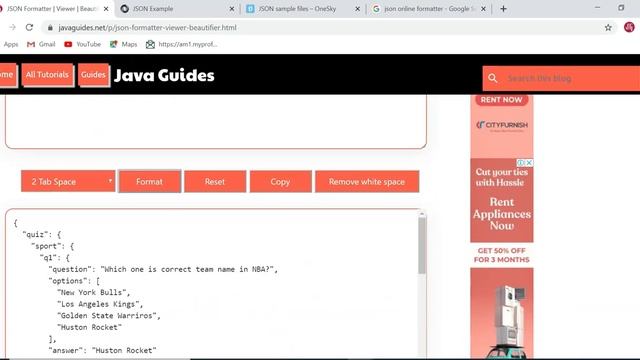
Task: Click the Java Guides site title
Action: coord(164,76)
